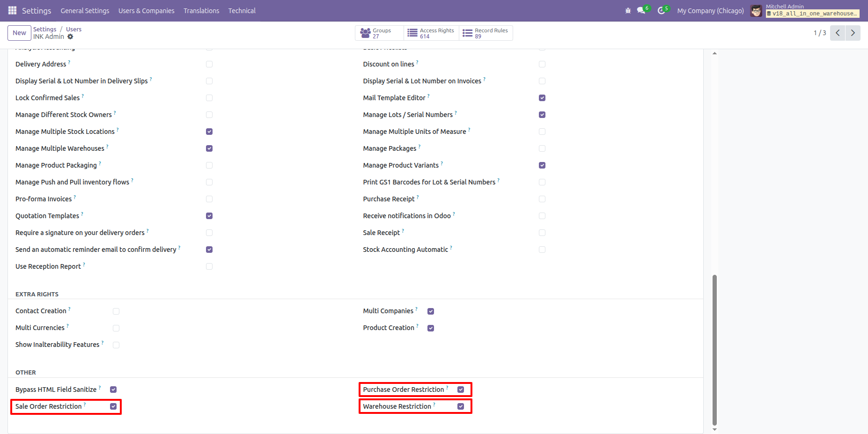Click the debug bug icon
868x434 pixels.
(x=628, y=10)
